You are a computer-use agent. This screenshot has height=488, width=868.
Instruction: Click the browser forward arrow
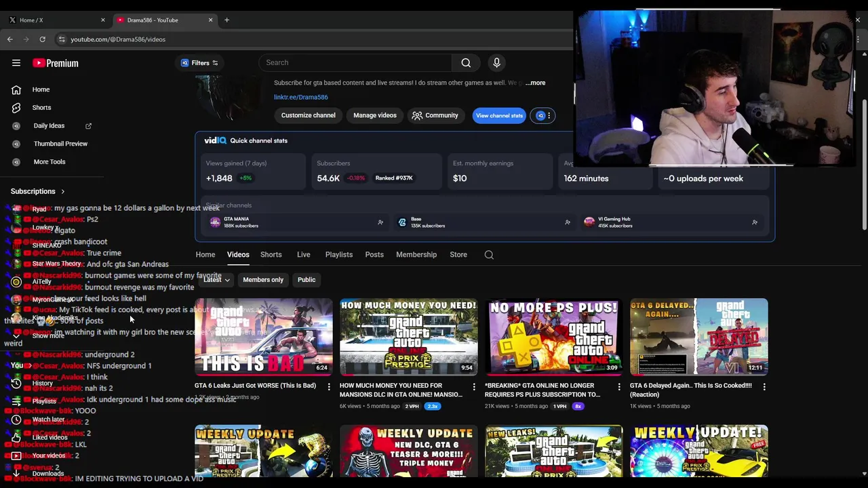coord(26,39)
